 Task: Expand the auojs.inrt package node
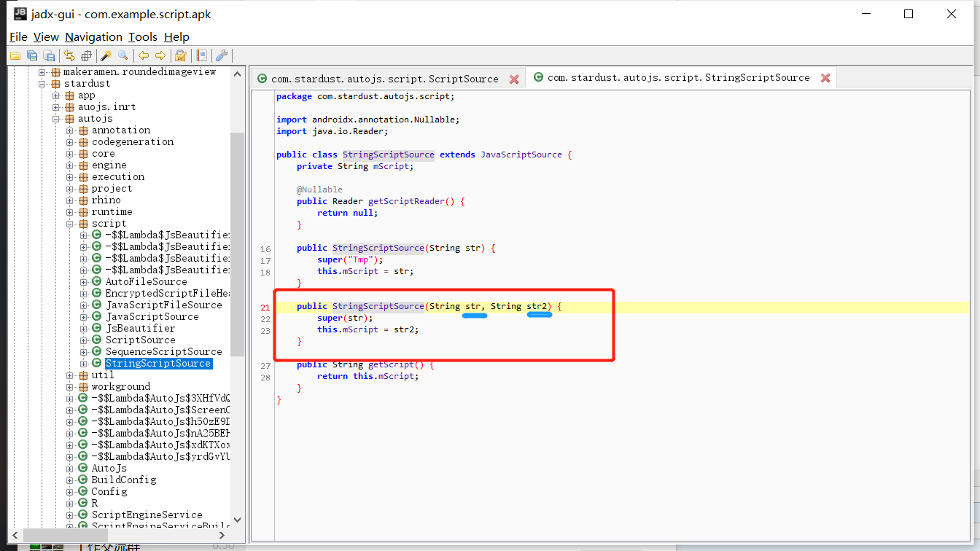[x=56, y=107]
